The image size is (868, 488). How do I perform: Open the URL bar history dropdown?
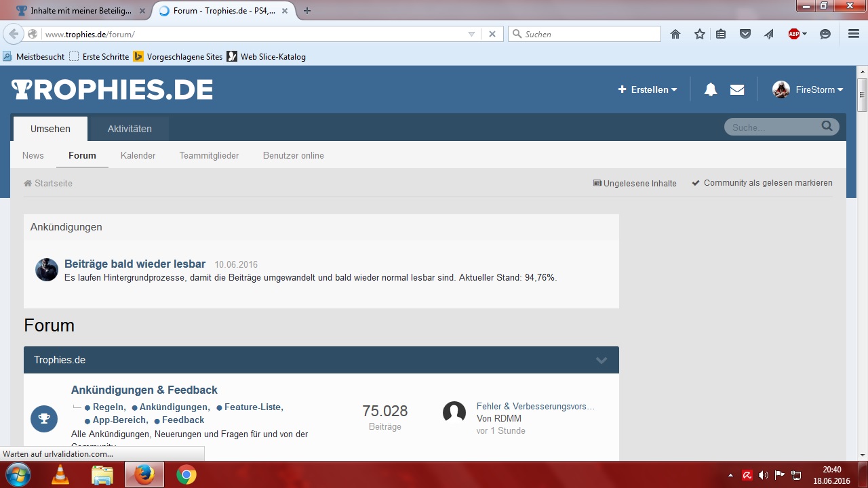pos(472,34)
